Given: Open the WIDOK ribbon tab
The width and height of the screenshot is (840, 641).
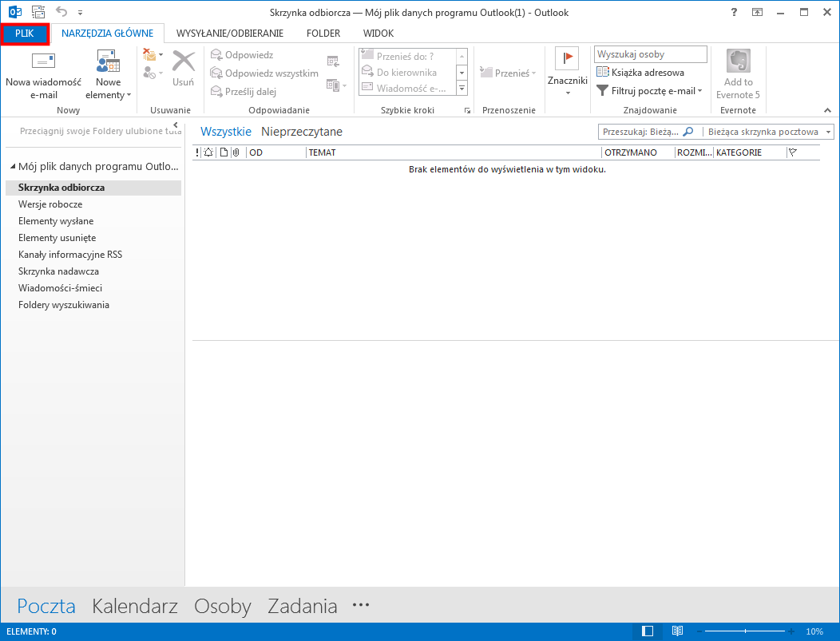Looking at the screenshot, I should 378,34.
